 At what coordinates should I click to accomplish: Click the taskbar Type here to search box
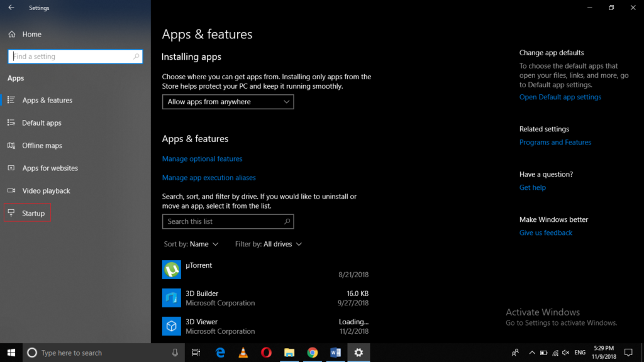click(x=104, y=353)
